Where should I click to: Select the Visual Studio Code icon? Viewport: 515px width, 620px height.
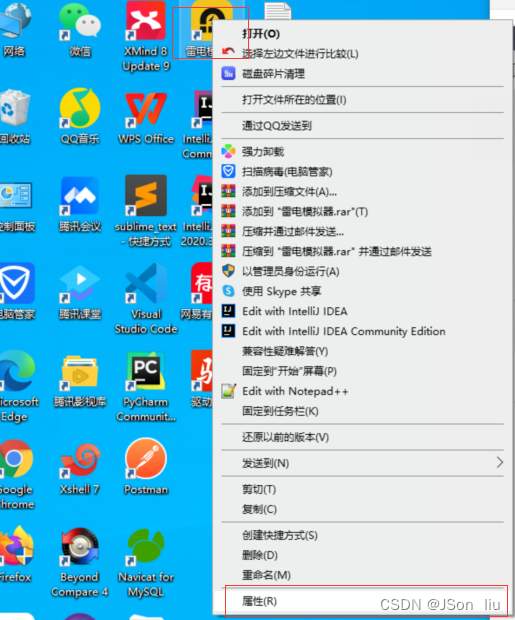146,283
